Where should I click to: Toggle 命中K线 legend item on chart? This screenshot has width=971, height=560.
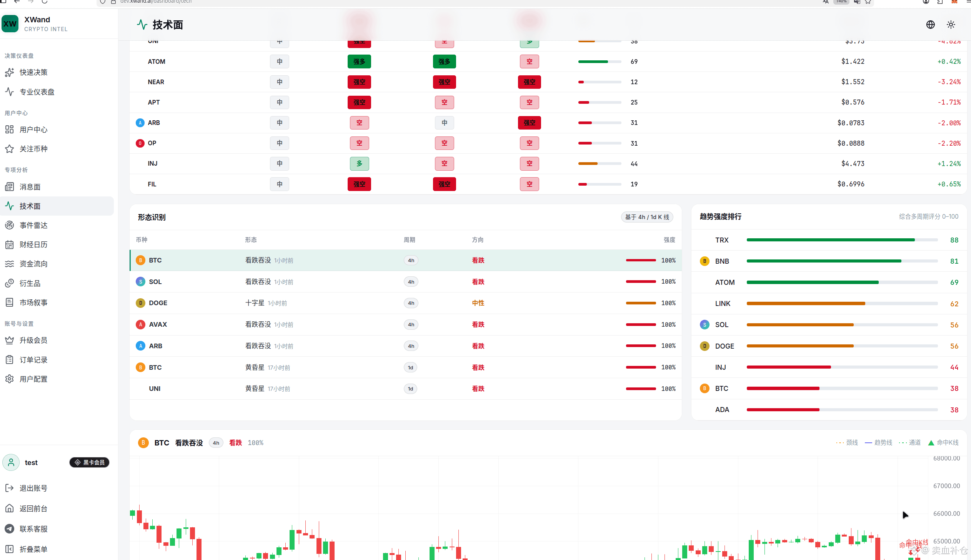click(943, 443)
